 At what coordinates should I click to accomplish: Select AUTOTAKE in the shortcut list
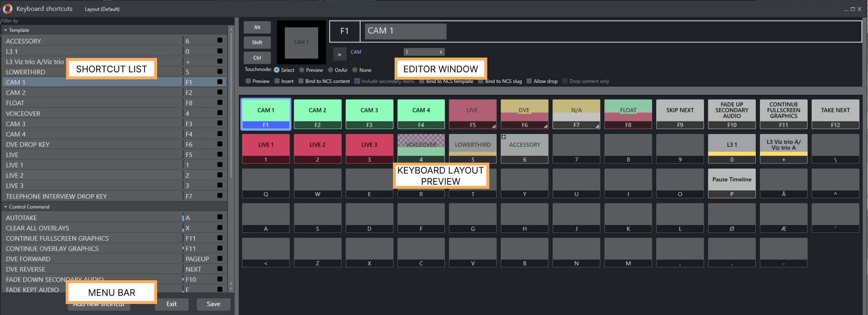(x=21, y=218)
